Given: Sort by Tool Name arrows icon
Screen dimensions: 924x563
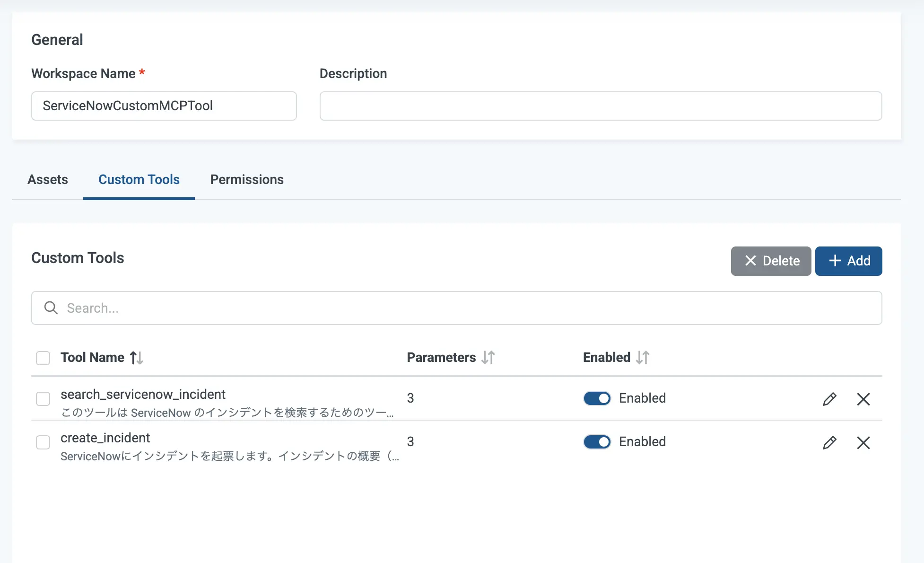Looking at the screenshot, I should click(x=137, y=358).
